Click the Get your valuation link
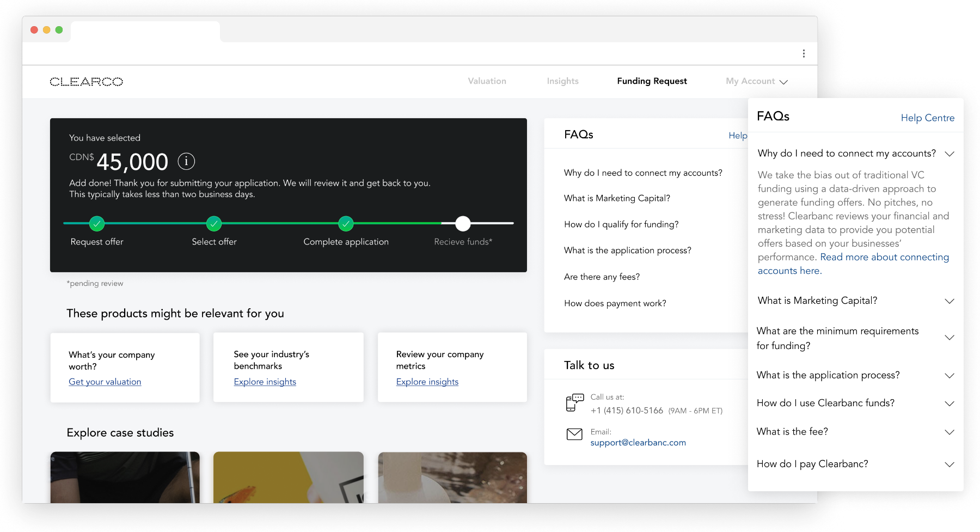 pyautogui.click(x=105, y=382)
